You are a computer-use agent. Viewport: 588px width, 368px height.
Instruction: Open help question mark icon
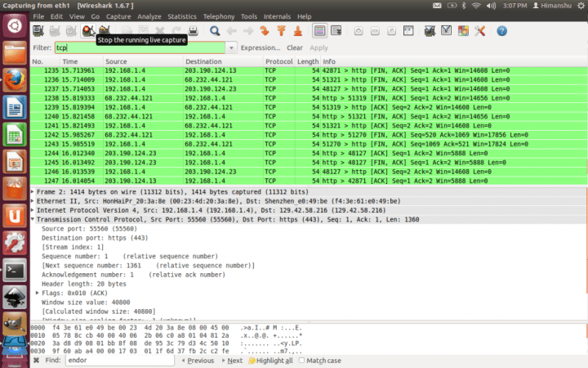click(x=501, y=31)
